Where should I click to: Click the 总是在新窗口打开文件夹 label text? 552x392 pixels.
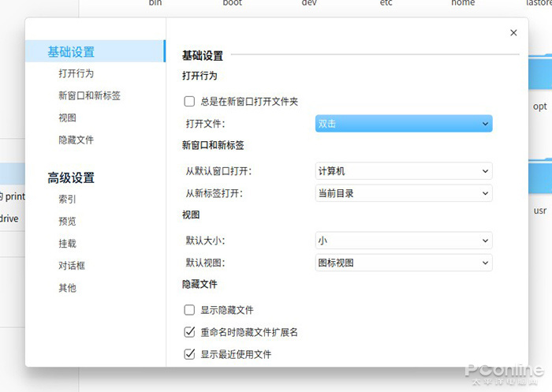point(249,102)
